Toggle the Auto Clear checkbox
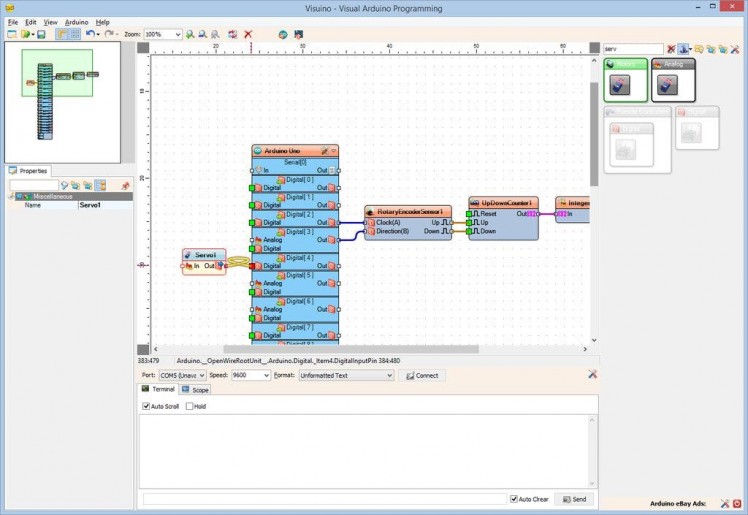The width and height of the screenshot is (748, 515). [x=514, y=498]
